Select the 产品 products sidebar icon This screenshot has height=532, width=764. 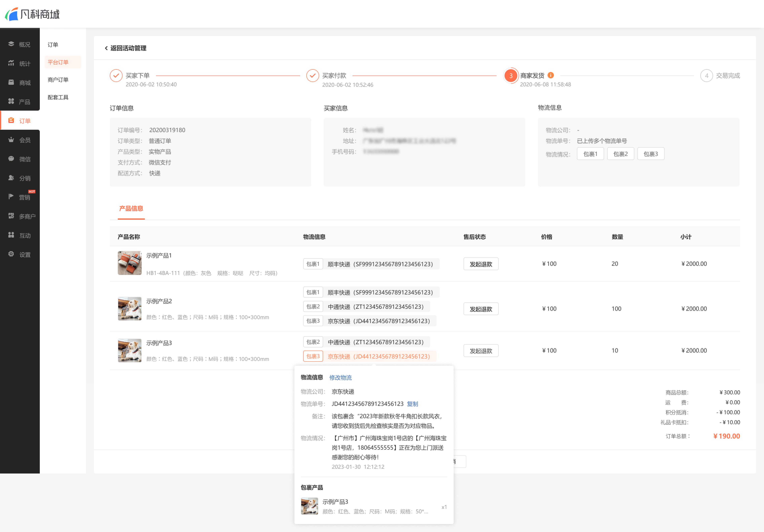tap(11, 101)
